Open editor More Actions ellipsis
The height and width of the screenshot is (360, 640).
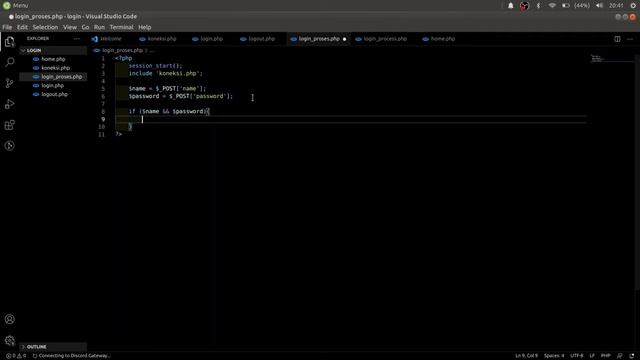[630, 39]
